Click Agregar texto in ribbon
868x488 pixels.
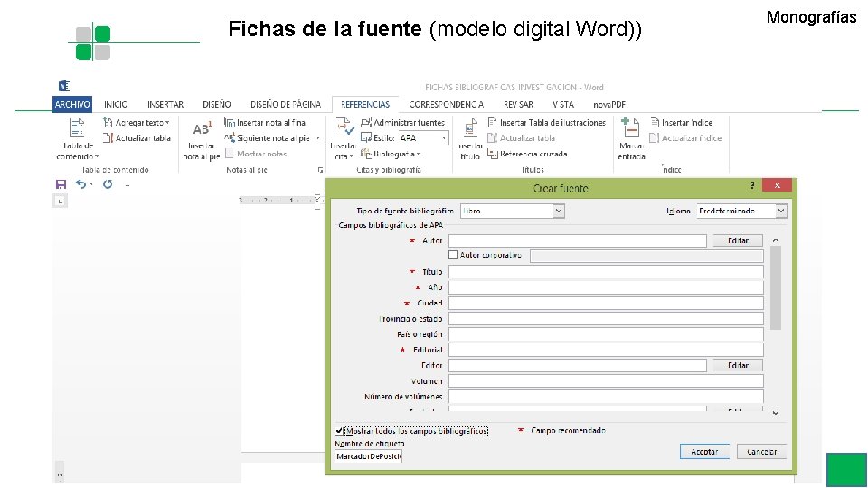pos(137,122)
